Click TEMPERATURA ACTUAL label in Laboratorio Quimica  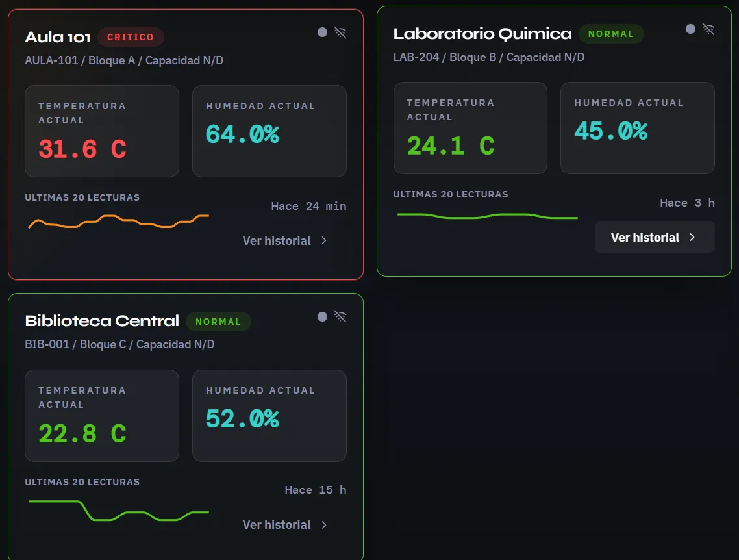(x=451, y=110)
